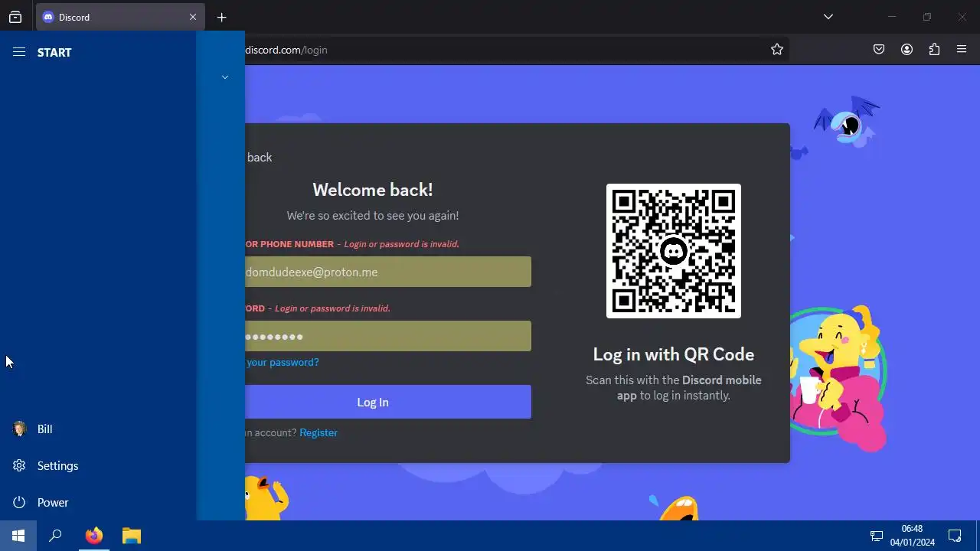Open Settings from the Start menu

(x=98, y=466)
